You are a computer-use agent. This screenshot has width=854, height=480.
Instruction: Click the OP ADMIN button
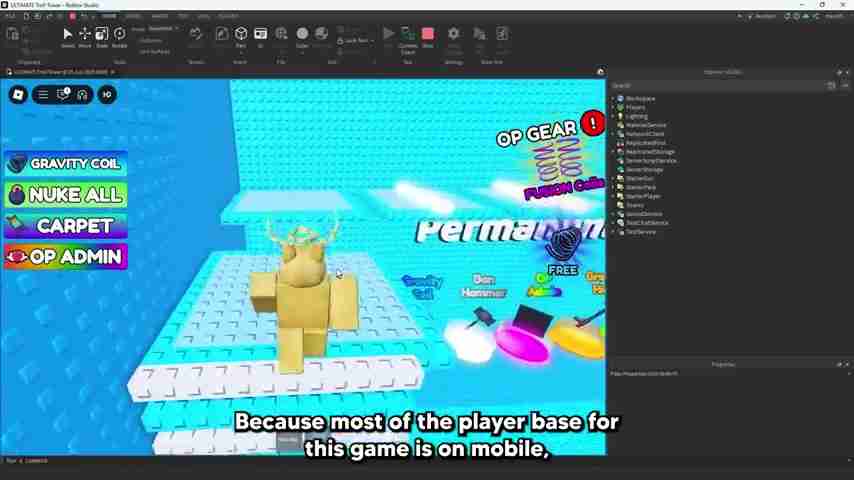(66, 257)
